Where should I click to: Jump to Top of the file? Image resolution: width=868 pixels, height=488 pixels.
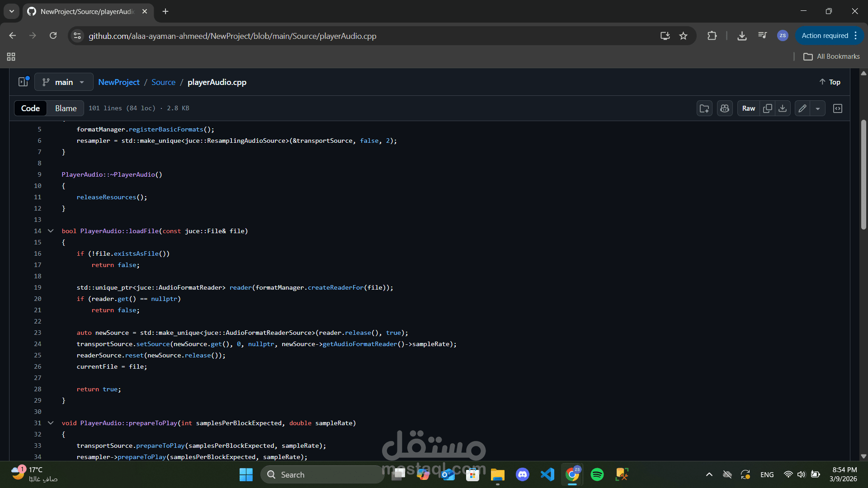pos(830,82)
